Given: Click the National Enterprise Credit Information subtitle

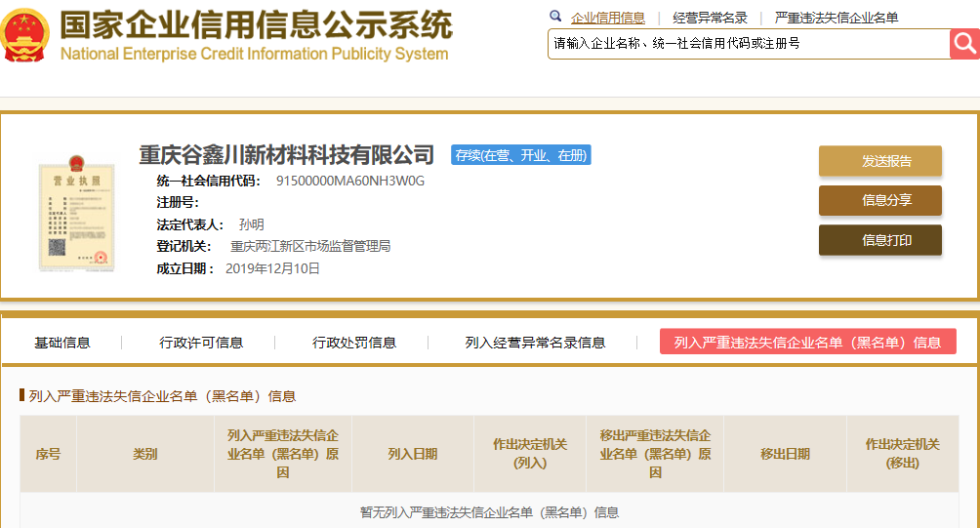Looking at the screenshot, I should 255,54.
